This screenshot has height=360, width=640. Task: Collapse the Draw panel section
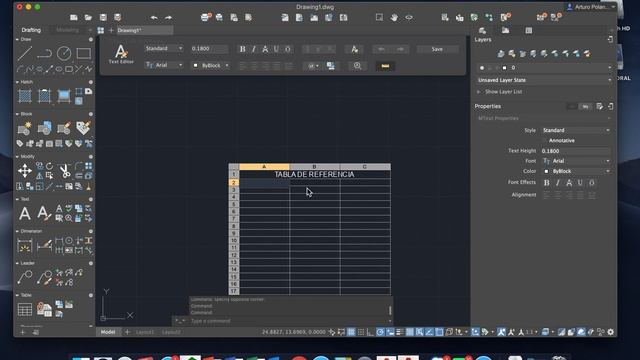[17, 39]
